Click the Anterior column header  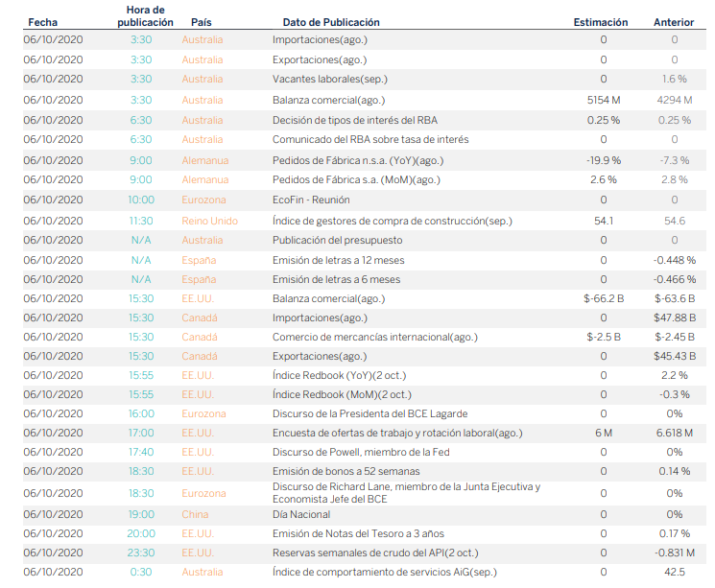click(674, 22)
